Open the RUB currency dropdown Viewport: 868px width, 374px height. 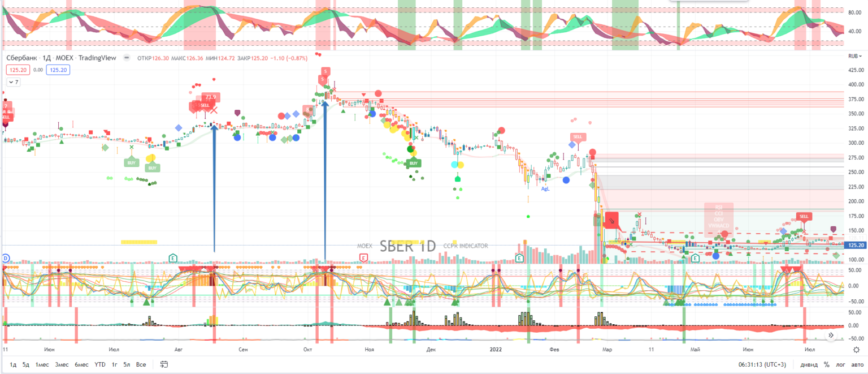point(855,56)
